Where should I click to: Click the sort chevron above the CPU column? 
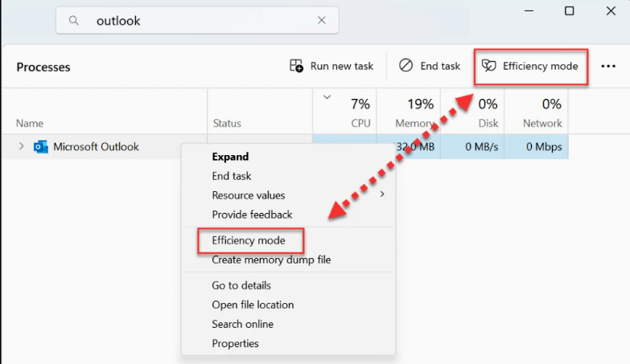[x=327, y=97]
